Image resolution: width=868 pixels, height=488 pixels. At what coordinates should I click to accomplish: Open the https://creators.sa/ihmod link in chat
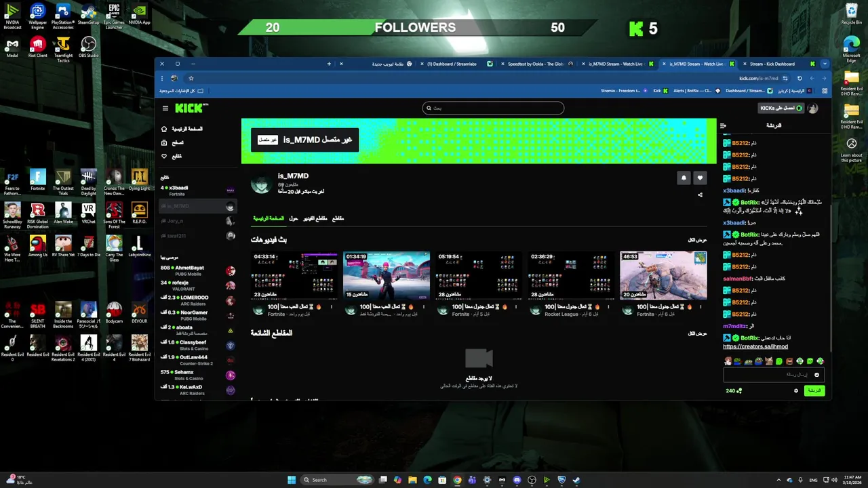tap(755, 346)
